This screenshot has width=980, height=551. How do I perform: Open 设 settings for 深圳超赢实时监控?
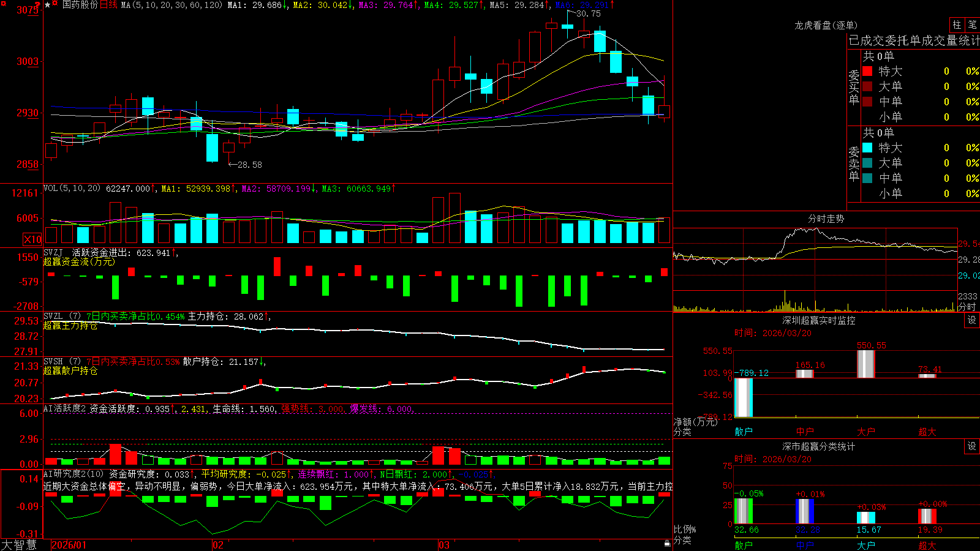tap(971, 320)
